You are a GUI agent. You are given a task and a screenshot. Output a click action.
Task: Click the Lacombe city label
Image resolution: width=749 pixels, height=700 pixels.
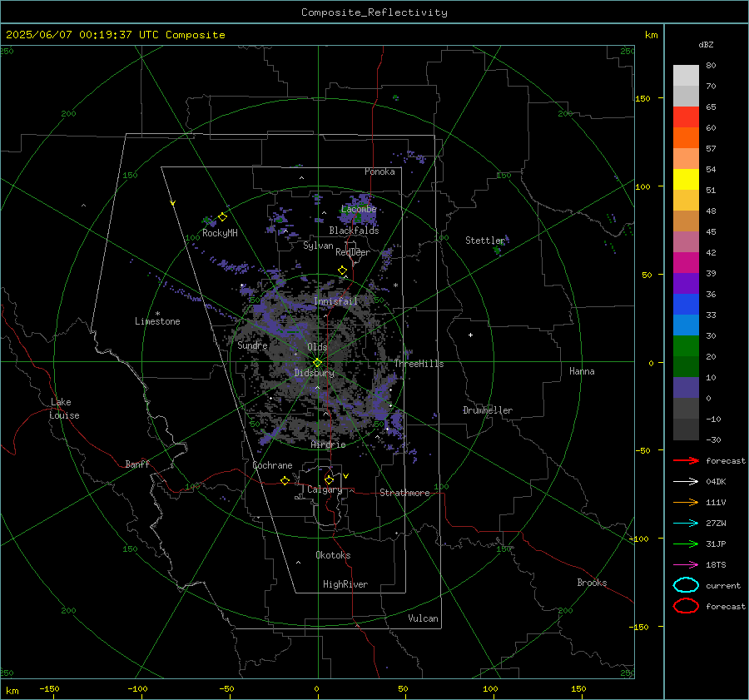pos(359,209)
